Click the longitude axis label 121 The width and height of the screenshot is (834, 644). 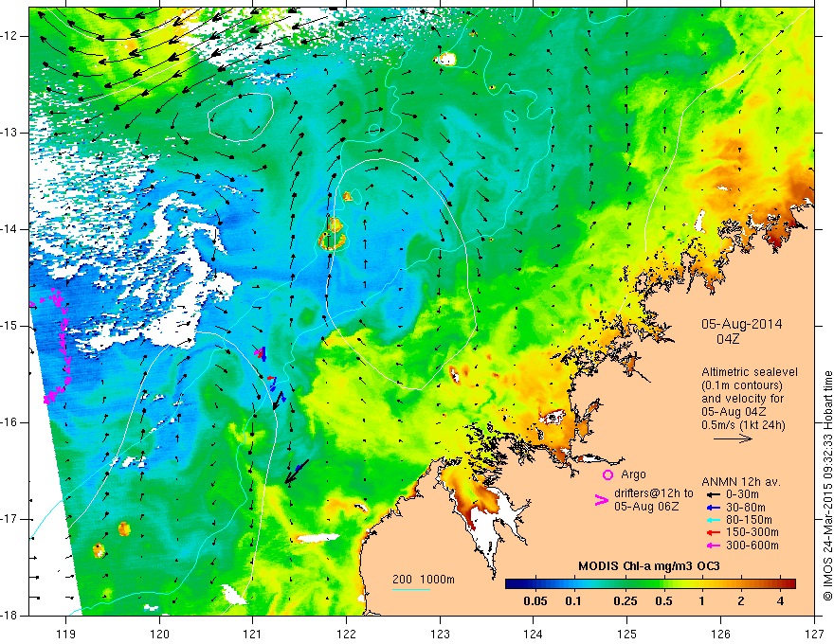point(253,634)
